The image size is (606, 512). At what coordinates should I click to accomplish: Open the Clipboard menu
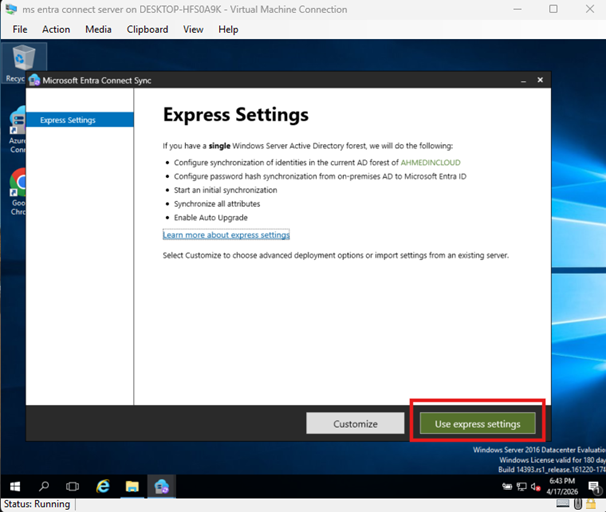coord(147,30)
